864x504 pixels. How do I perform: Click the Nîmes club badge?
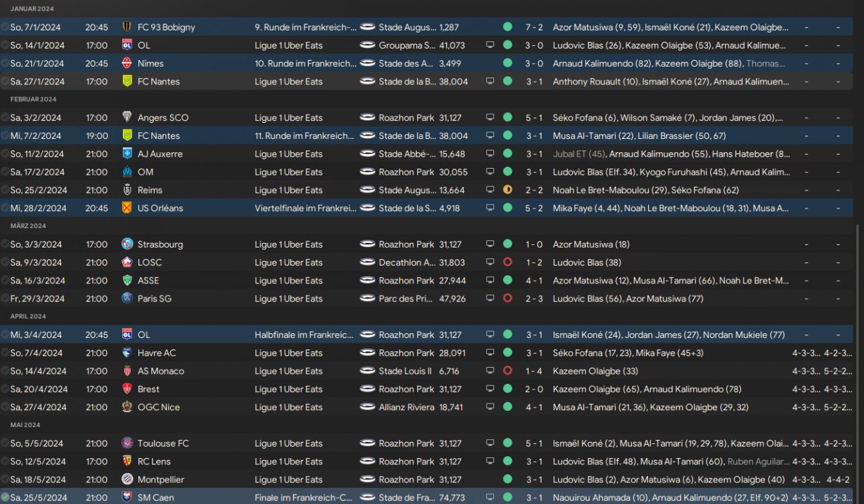coord(126,63)
